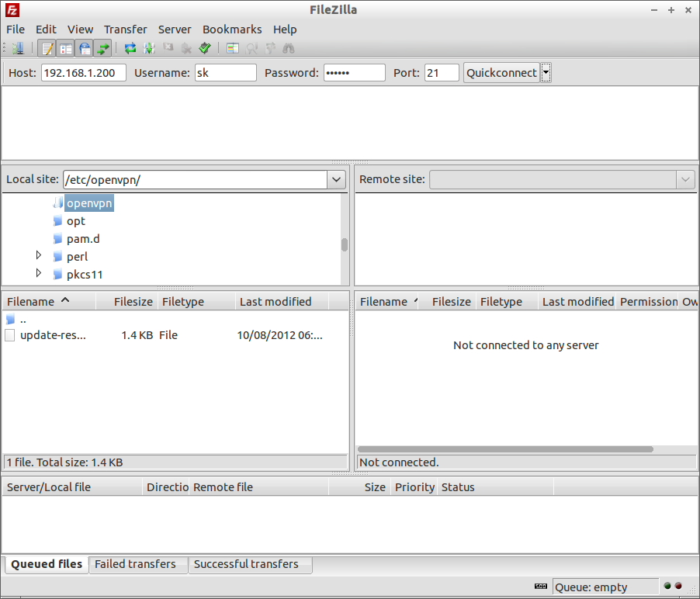The width and height of the screenshot is (700, 599).
Task: Click the Username input field
Action: tap(226, 72)
